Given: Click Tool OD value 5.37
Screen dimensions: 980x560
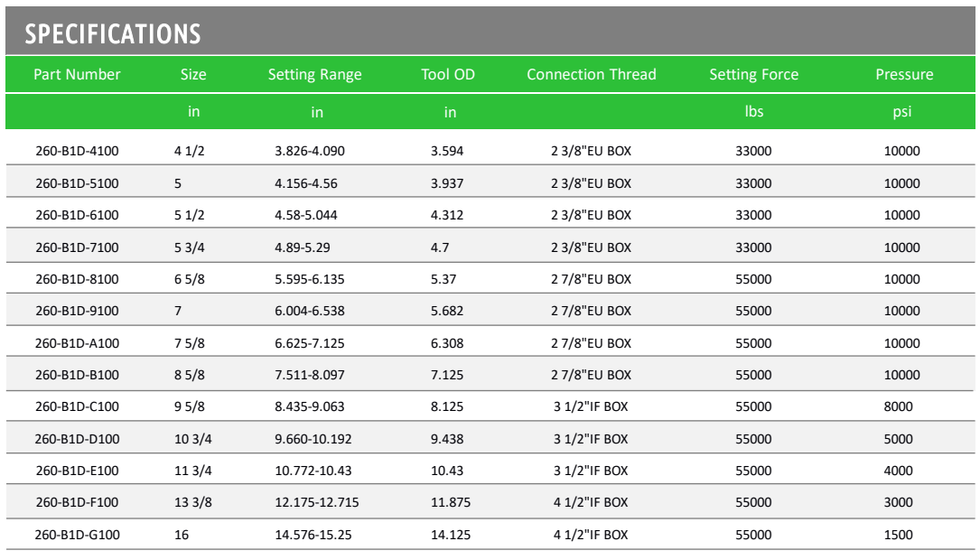Looking at the screenshot, I should (x=443, y=279).
